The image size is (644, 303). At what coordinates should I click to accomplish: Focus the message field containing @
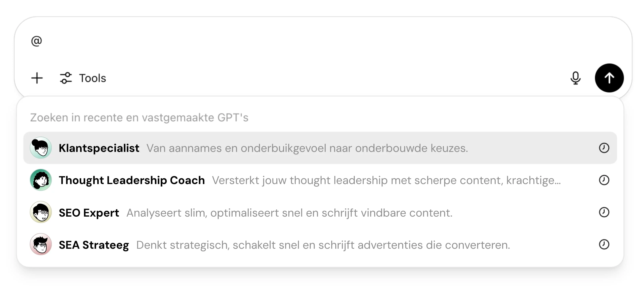click(x=322, y=41)
